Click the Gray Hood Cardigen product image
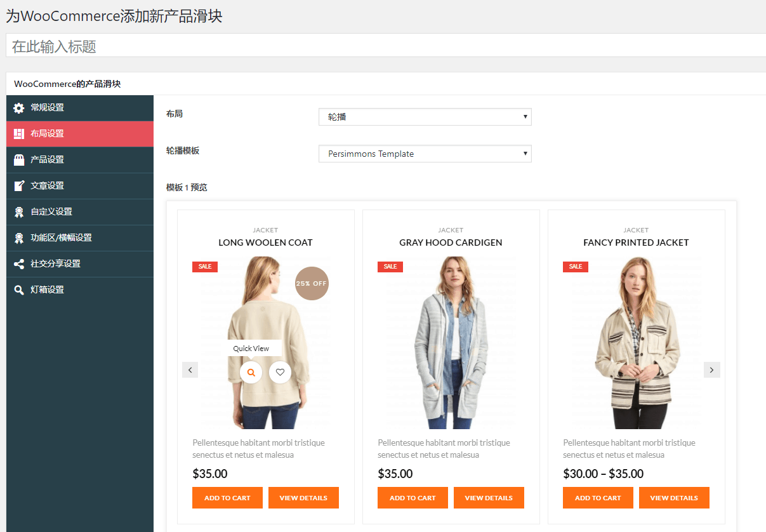This screenshot has width=766, height=532. 451,343
